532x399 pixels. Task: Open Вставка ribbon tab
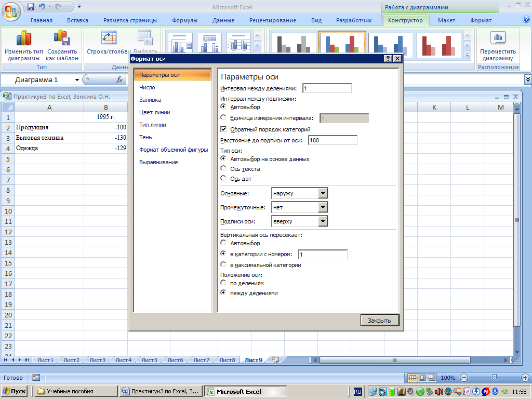pos(78,20)
